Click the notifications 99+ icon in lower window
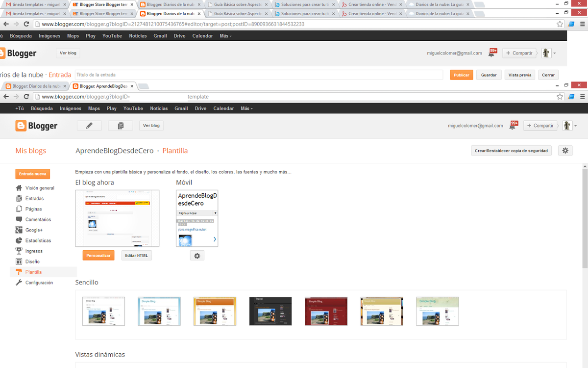Viewport: 588px width, 368px height. point(513,125)
